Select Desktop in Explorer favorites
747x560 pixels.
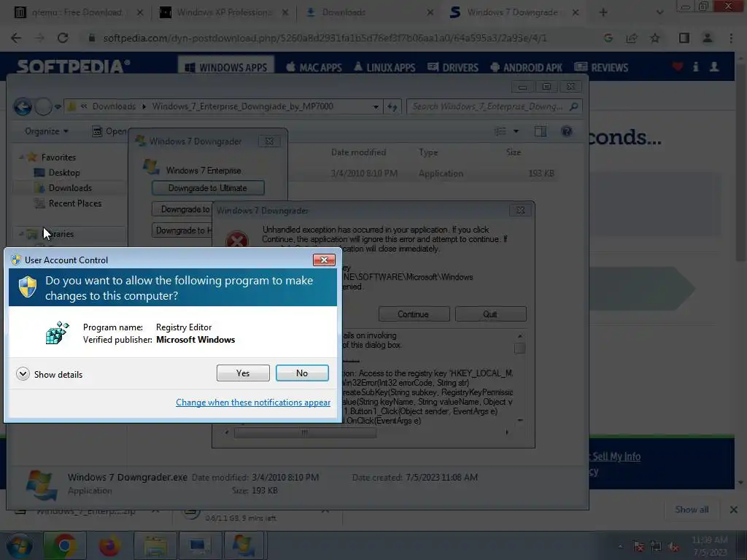click(64, 172)
